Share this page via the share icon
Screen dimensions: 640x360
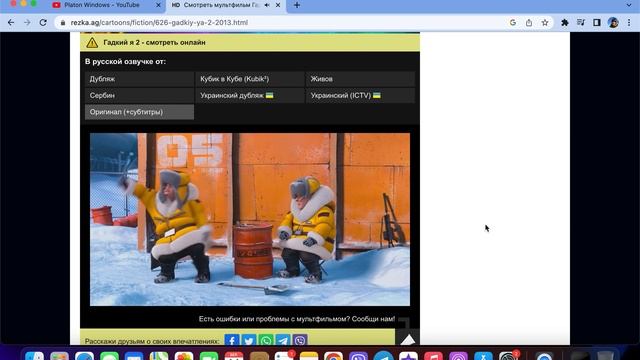[529, 23]
